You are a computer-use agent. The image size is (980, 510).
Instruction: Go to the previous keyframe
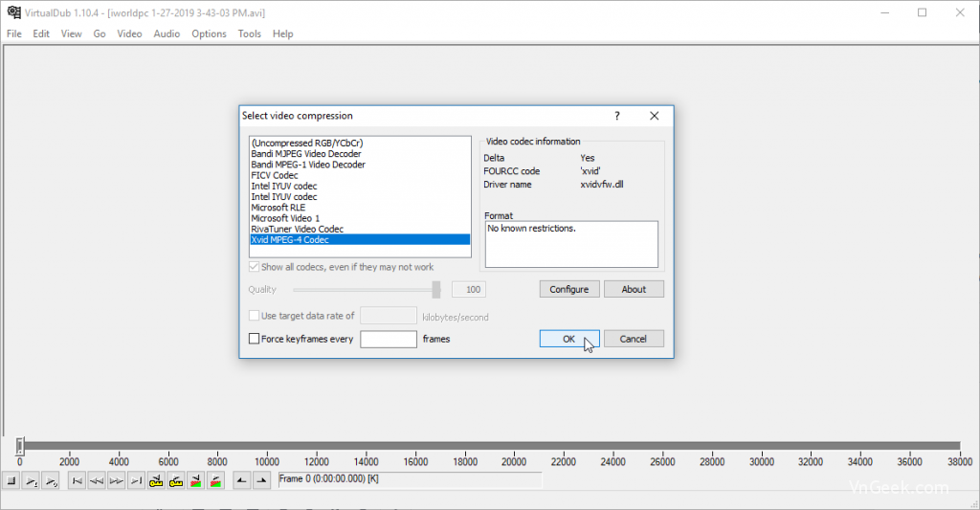(x=156, y=480)
